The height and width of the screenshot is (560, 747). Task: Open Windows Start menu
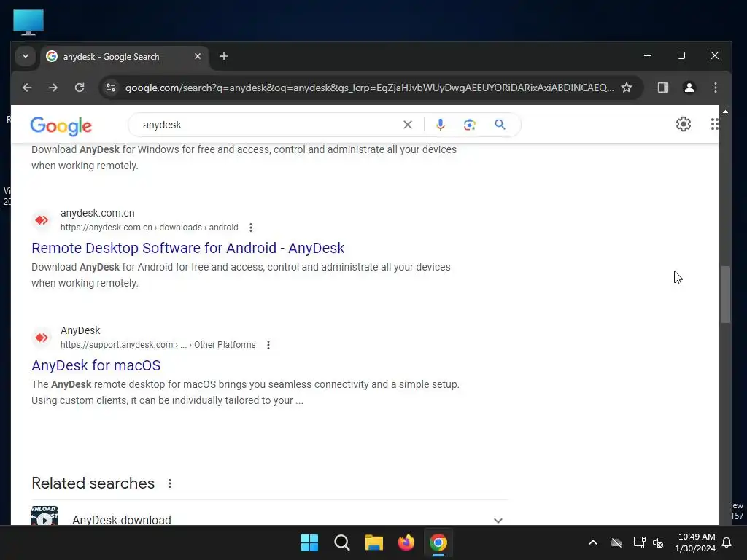point(309,542)
